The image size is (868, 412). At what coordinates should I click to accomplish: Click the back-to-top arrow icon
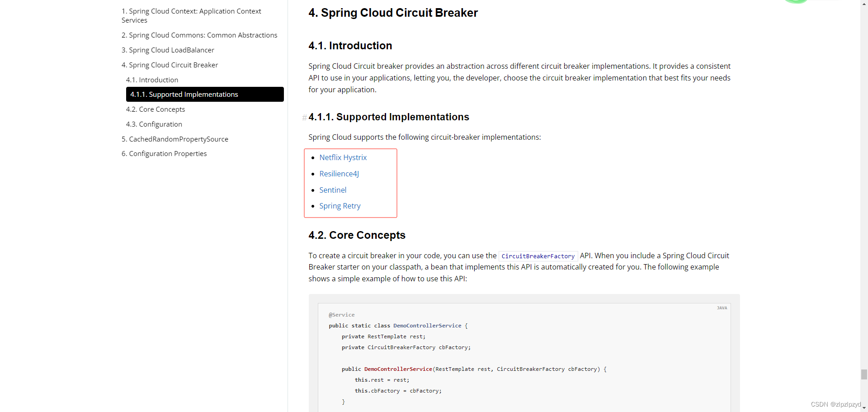(x=864, y=4)
